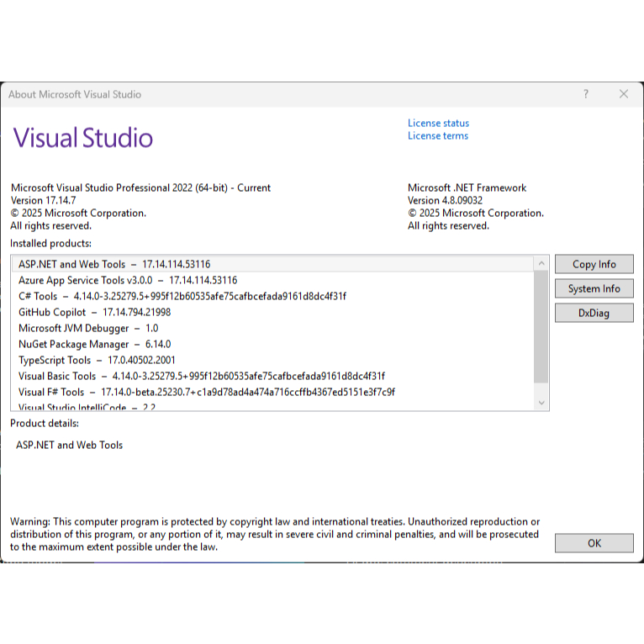644x644 pixels.
Task: Launch DxDiag from the button
Action: click(x=594, y=313)
